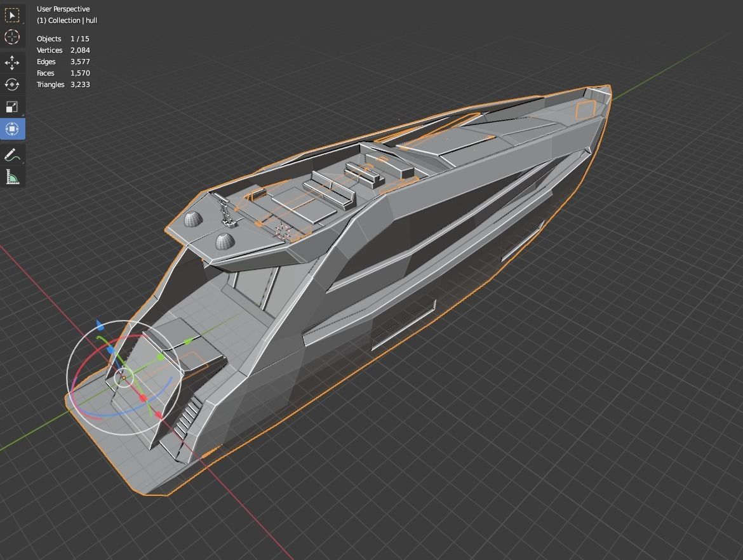Click the Edges '3,577' statistic

click(80, 62)
